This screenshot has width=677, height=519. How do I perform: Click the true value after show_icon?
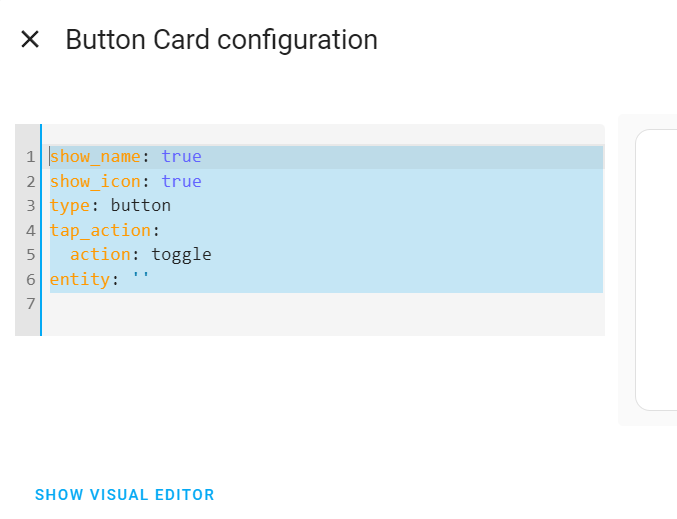(x=181, y=181)
